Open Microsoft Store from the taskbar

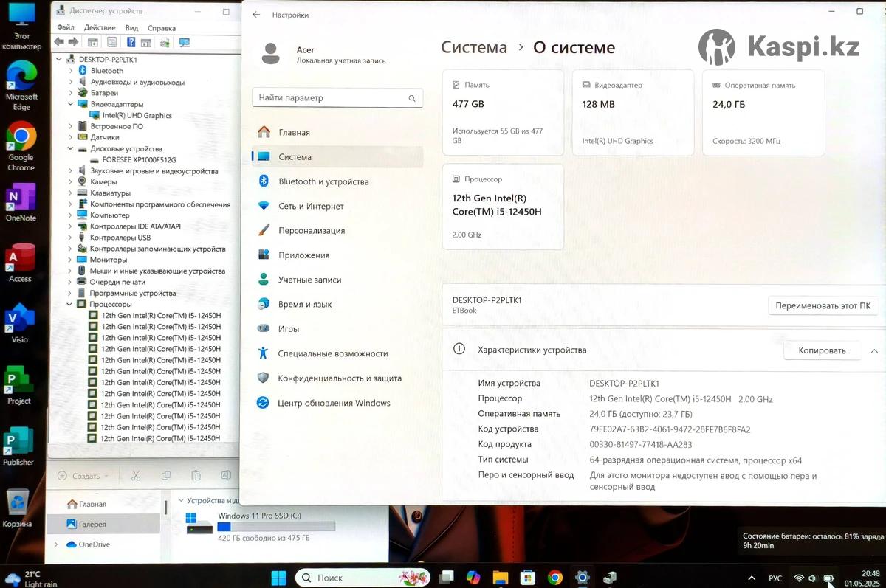[x=527, y=578]
